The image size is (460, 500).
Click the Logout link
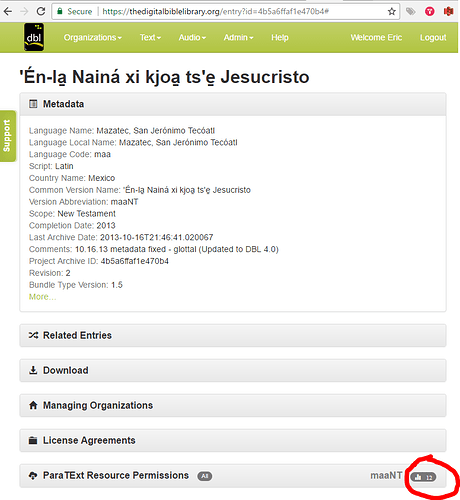tap(433, 38)
